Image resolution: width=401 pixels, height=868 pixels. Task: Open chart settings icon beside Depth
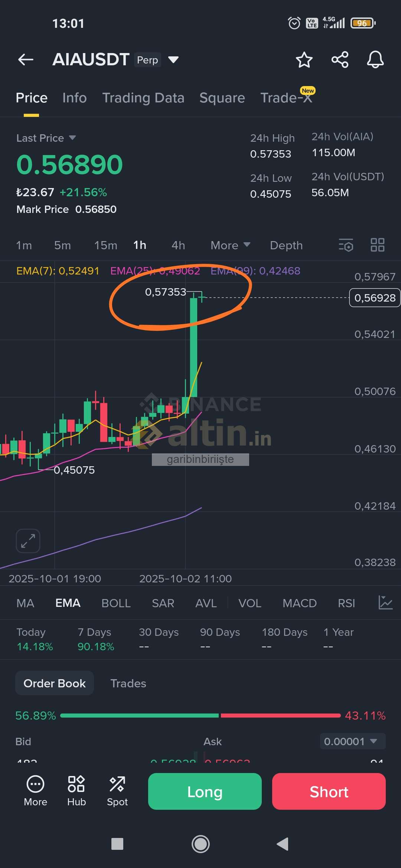pyautogui.click(x=346, y=245)
